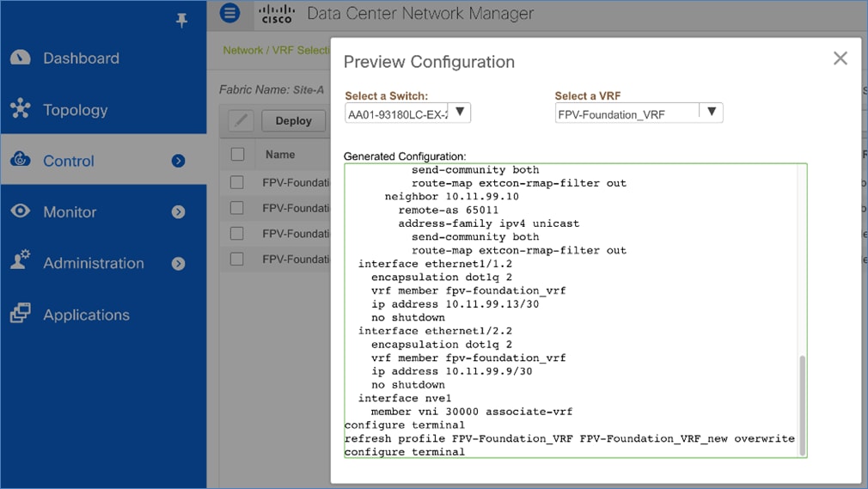Click the Name column header

click(x=280, y=155)
